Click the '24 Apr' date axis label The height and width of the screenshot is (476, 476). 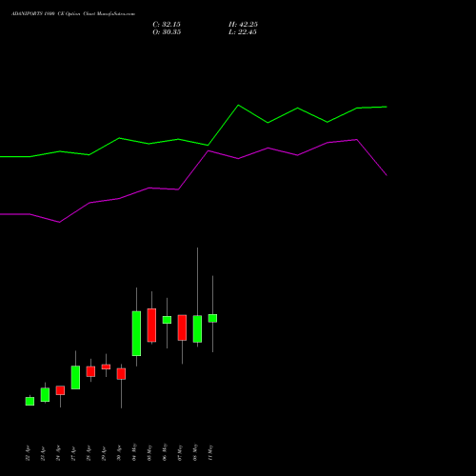(x=58, y=453)
